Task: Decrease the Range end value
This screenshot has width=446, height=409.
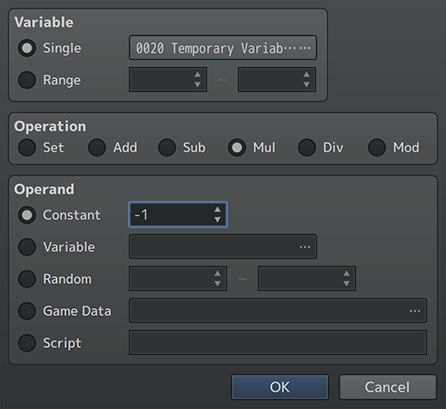Action: [x=306, y=85]
